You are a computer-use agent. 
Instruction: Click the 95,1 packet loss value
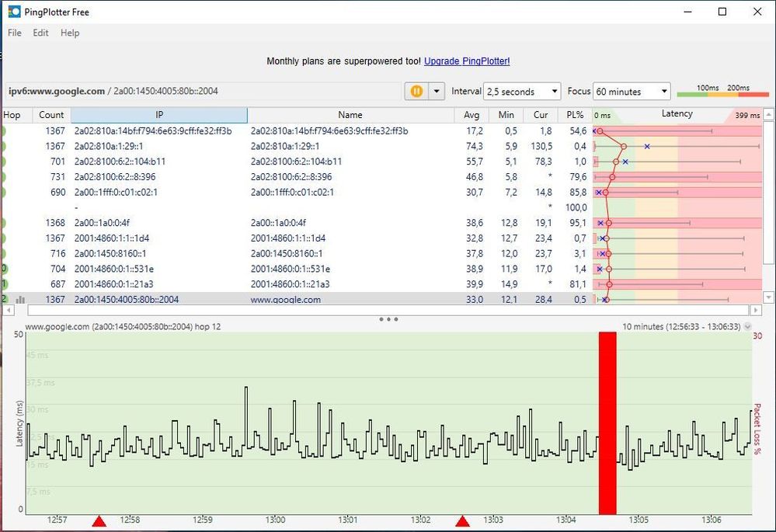(x=578, y=223)
